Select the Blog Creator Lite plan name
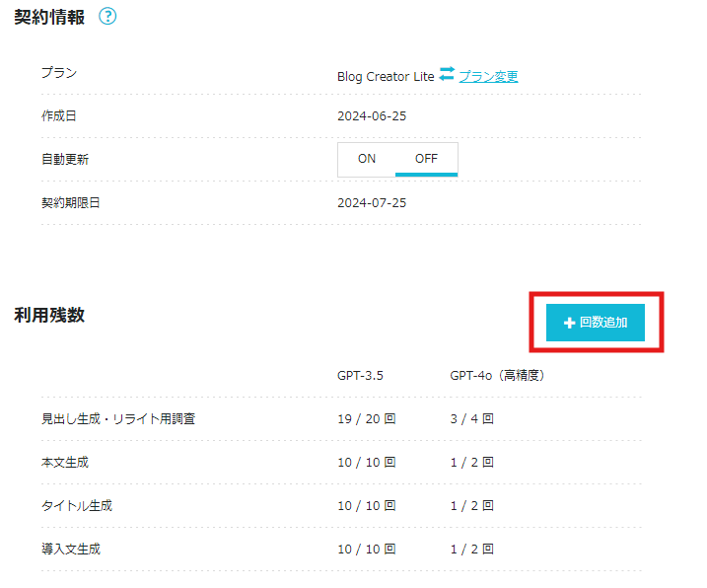 (386, 77)
